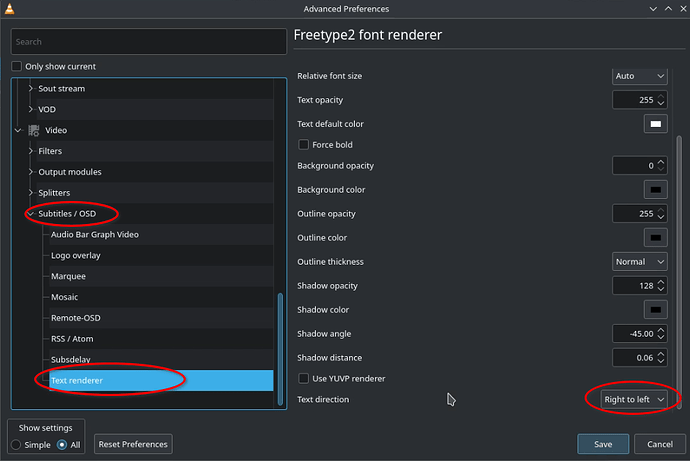This screenshot has width=690, height=461.
Task: Expand the Output modules tree node
Action: coord(31,172)
